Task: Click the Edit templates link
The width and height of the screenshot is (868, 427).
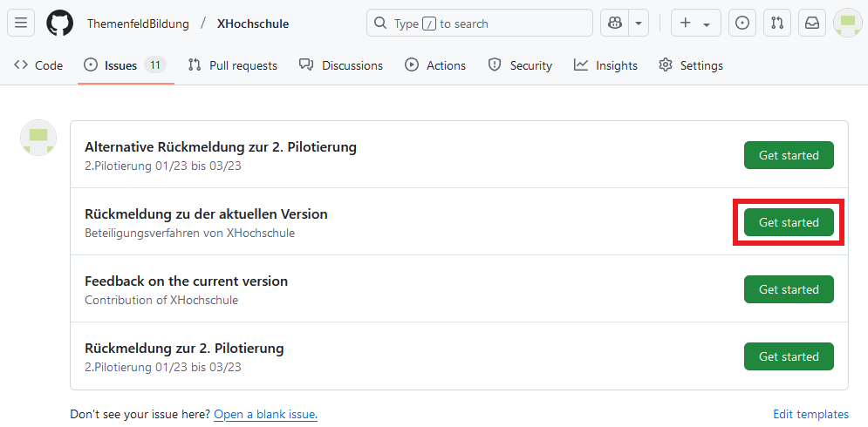Action: [810, 414]
